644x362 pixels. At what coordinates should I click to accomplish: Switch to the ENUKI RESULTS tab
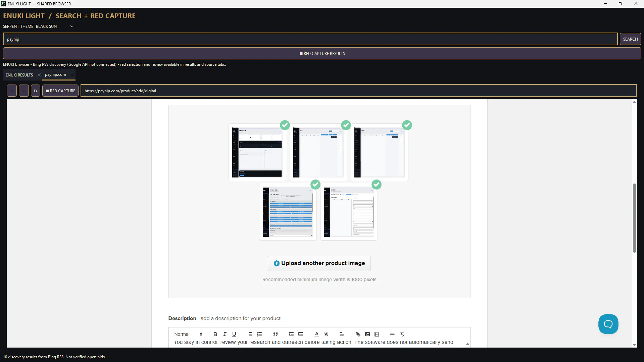click(x=19, y=75)
